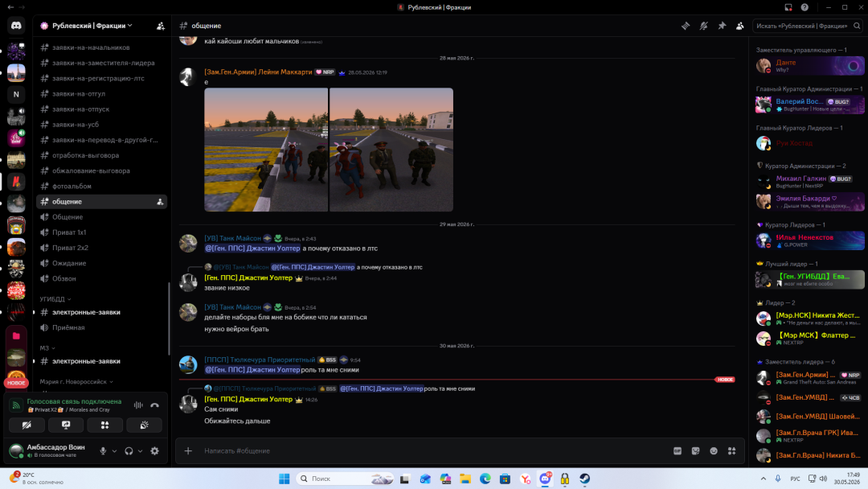This screenshot has height=489, width=868.
Task: Open the right screenshot thumbnail in chat
Action: point(391,150)
